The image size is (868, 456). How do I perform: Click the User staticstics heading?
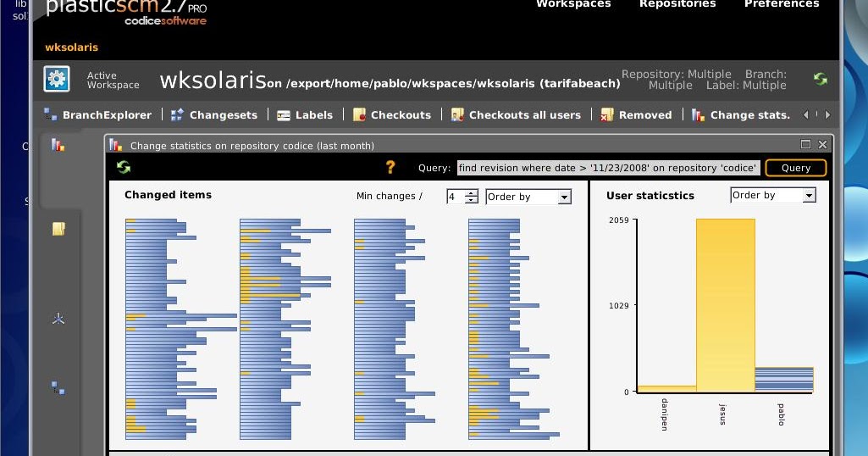pos(650,196)
